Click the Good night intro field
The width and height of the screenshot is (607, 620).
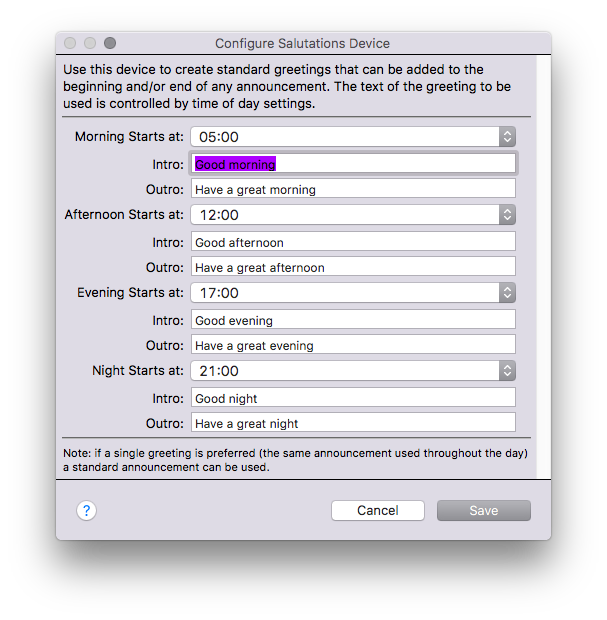point(353,397)
